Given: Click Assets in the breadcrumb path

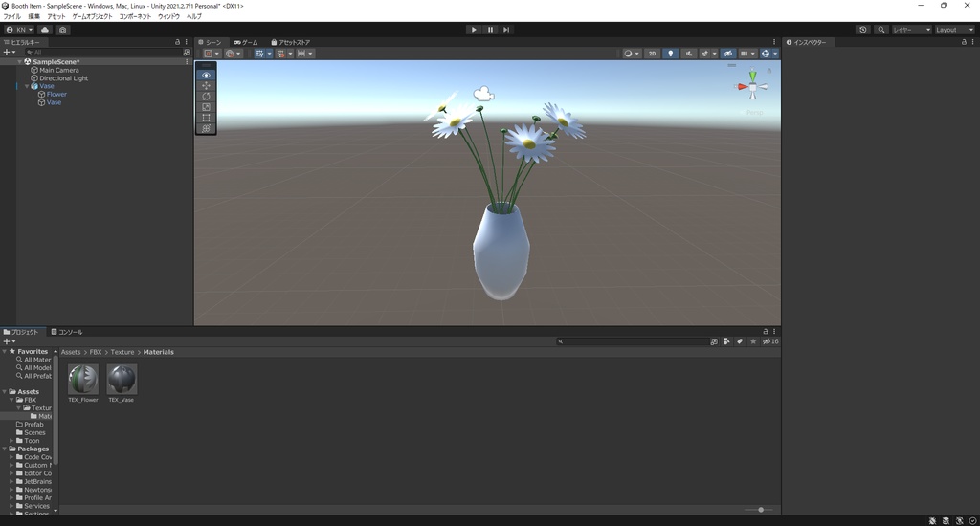Looking at the screenshot, I should (x=71, y=352).
